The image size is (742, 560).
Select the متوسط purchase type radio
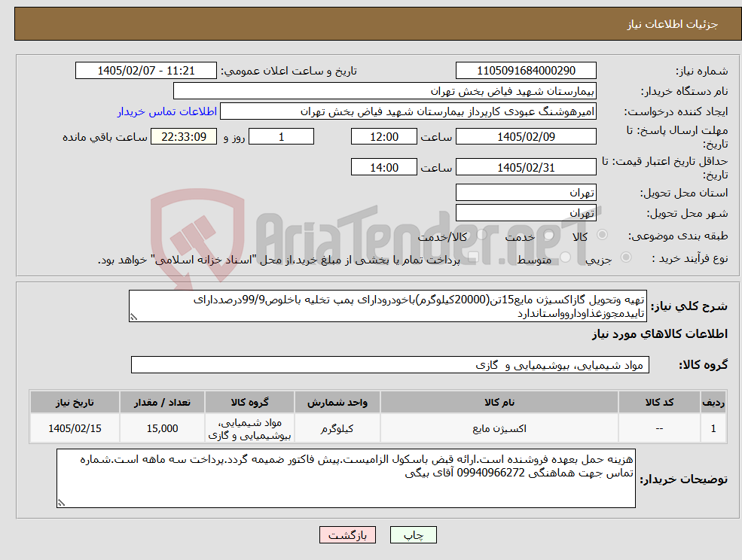pyautogui.click(x=566, y=257)
